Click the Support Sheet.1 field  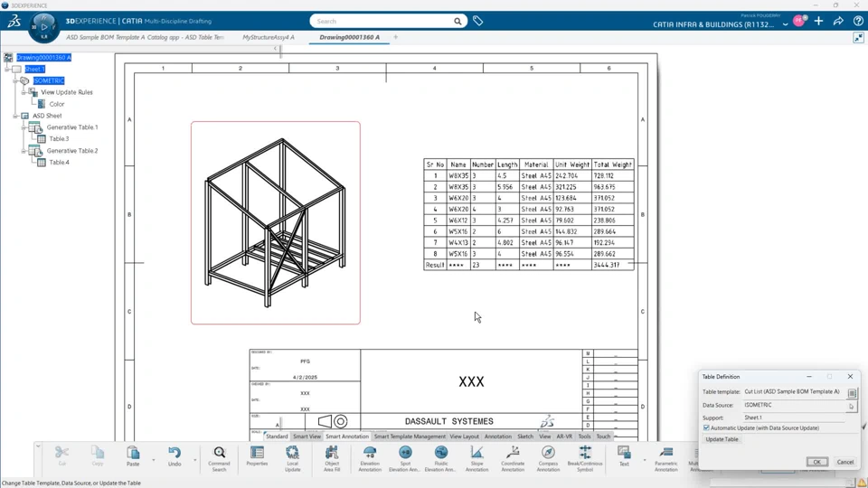(x=794, y=418)
